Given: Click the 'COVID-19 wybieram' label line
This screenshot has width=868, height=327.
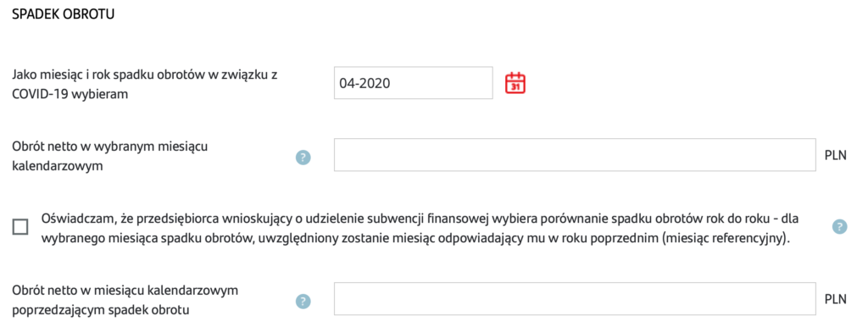Looking at the screenshot, I should tap(70, 93).
